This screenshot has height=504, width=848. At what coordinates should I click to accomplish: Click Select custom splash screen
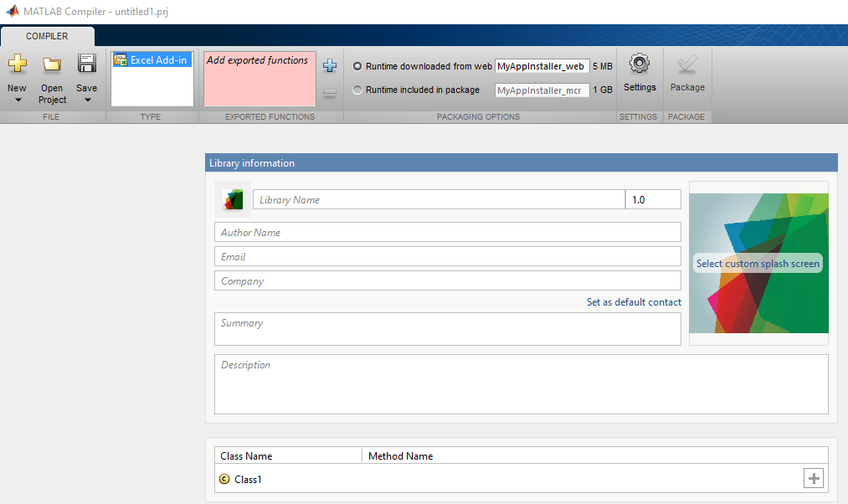coord(757,263)
